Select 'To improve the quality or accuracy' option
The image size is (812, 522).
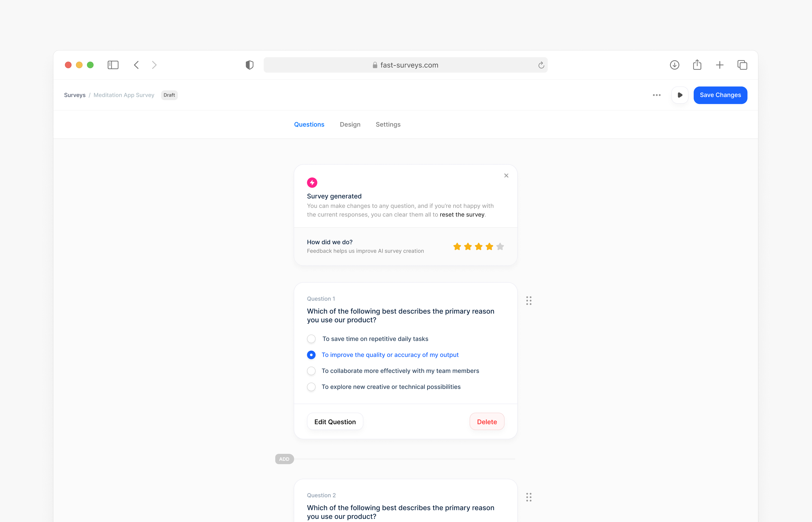[x=383, y=355]
